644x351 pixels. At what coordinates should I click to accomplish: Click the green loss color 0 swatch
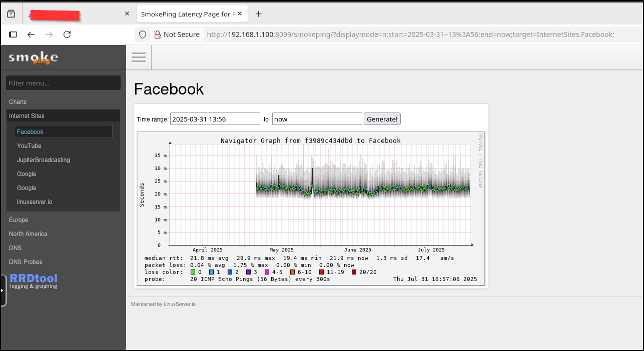pos(193,272)
